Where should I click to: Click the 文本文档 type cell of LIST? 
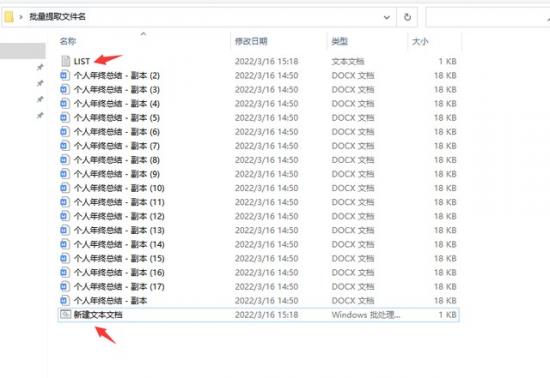[348, 61]
